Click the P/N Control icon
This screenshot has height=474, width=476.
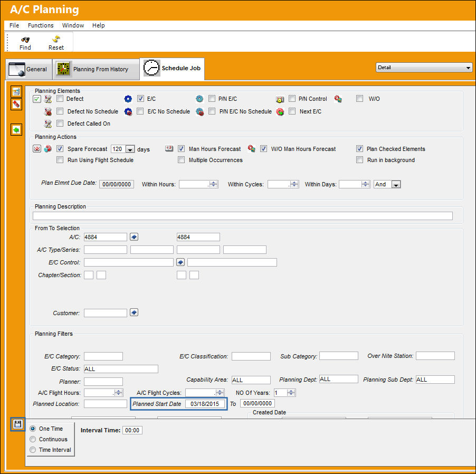point(280,99)
